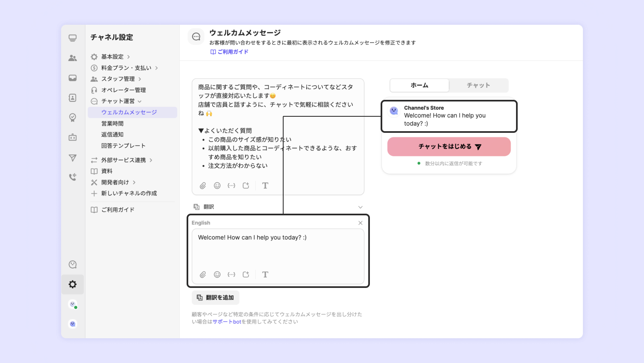This screenshot has height=363, width=644.
Task: Click the pink チャットをはじめる button
Action: point(449,146)
